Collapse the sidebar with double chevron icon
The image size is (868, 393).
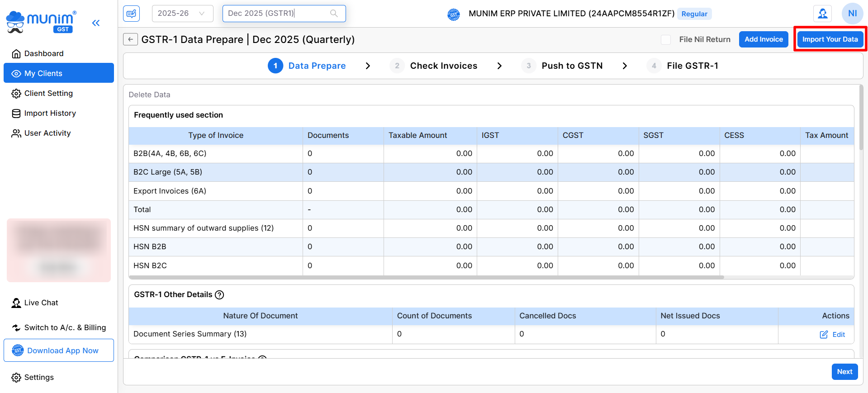[x=96, y=23]
